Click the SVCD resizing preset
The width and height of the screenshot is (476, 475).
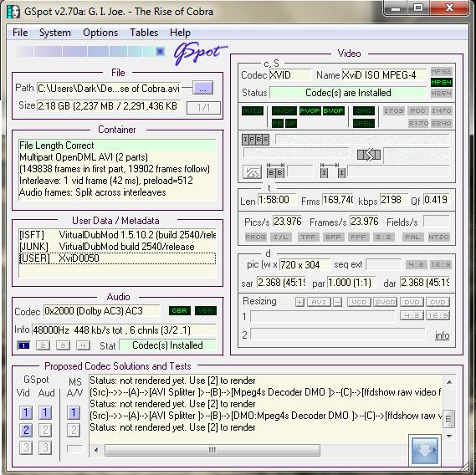(x=385, y=302)
